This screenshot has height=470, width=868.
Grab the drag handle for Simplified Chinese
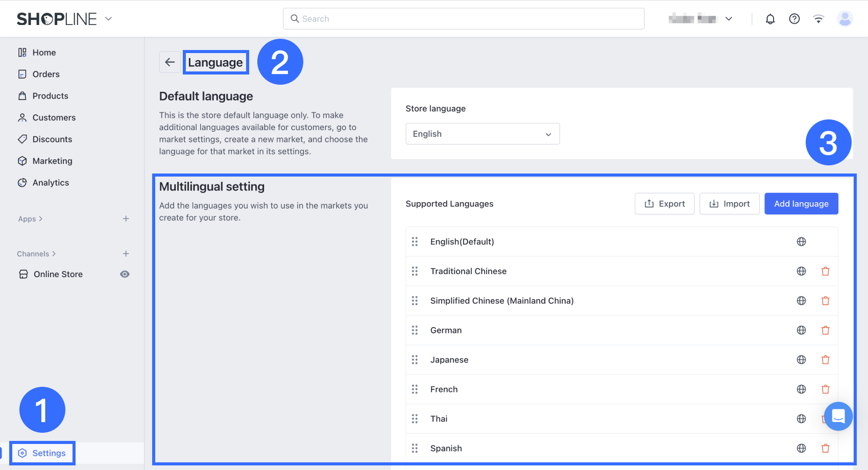[x=415, y=301]
